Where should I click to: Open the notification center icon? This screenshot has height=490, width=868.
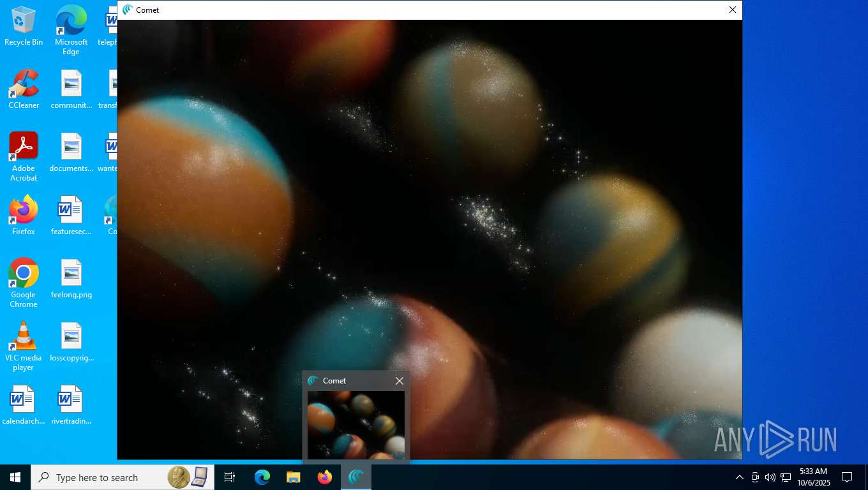pyautogui.click(x=847, y=477)
